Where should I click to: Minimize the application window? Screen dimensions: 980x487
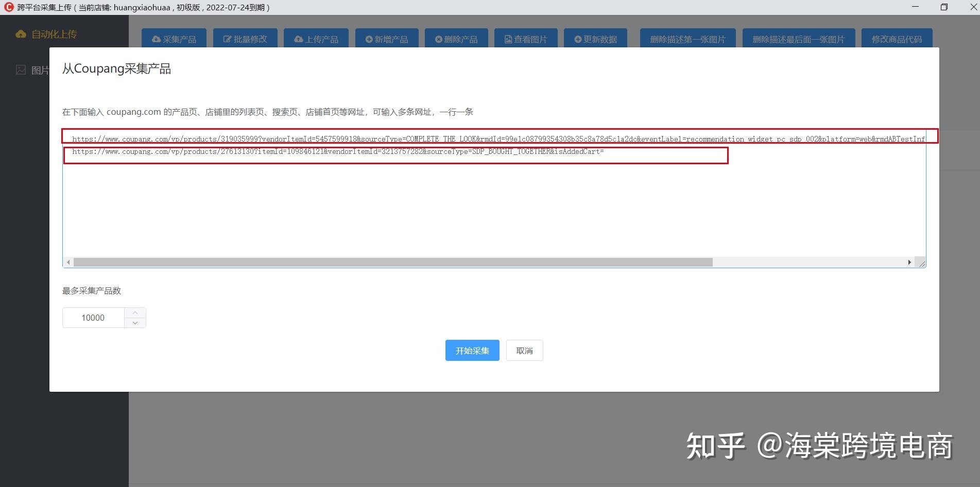coord(915,7)
